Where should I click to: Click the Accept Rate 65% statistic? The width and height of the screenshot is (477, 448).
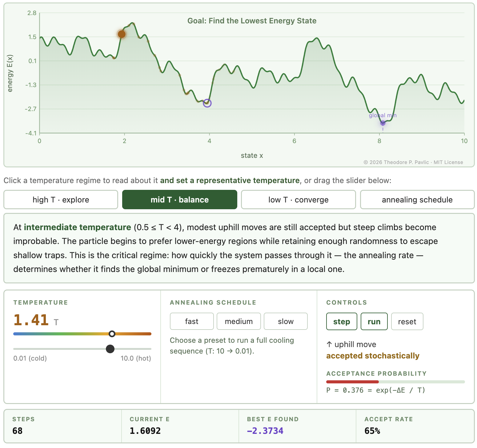372,431
